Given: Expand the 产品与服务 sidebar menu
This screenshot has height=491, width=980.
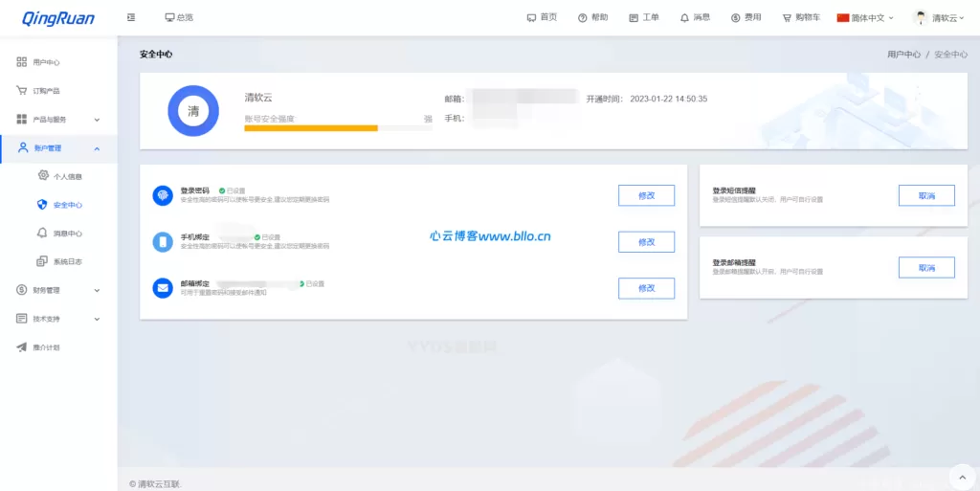Looking at the screenshot, I should 58,120.
